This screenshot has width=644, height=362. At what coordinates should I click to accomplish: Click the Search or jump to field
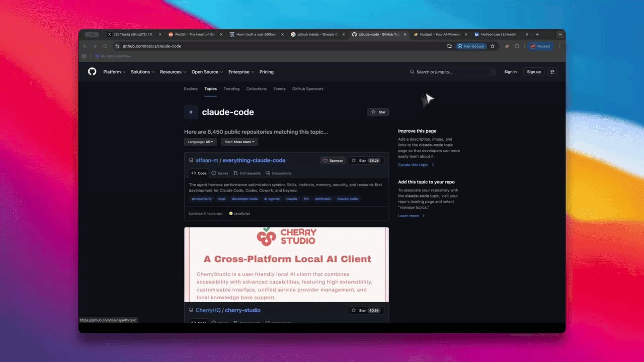pos(452,72)
